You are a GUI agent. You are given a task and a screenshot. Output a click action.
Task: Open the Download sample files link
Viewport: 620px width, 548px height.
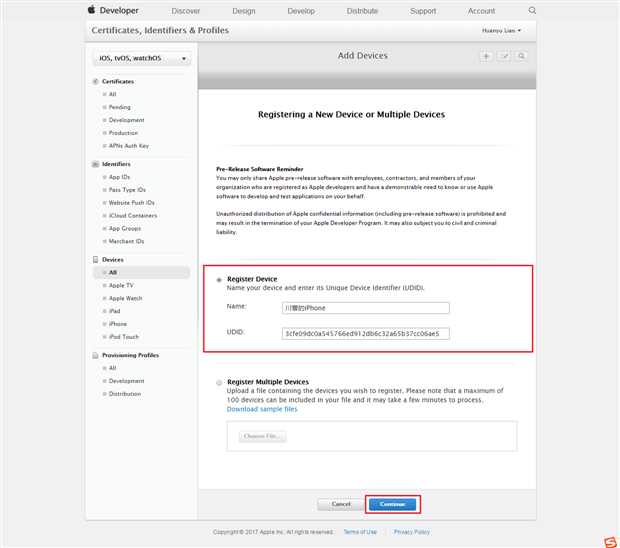262,409
